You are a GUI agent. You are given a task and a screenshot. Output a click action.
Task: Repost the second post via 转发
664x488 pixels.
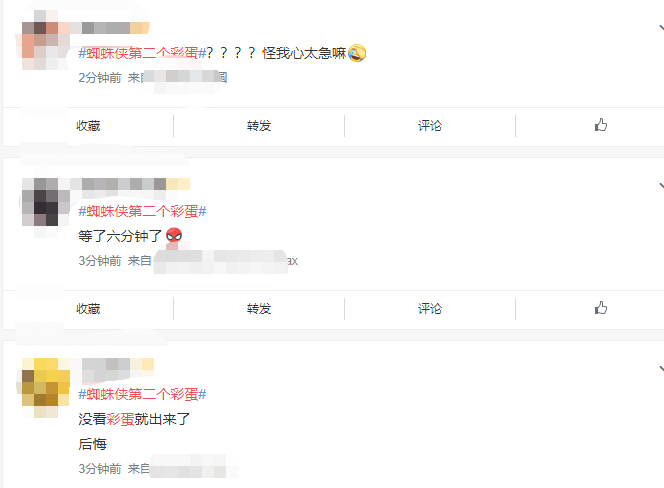(x=259, y=309)
